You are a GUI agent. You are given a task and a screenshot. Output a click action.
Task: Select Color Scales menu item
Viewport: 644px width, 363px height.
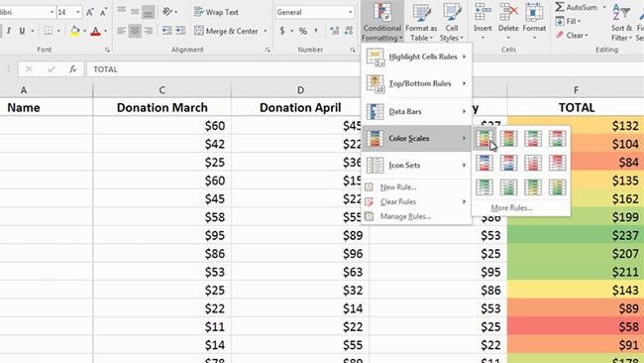click(416, 139)
